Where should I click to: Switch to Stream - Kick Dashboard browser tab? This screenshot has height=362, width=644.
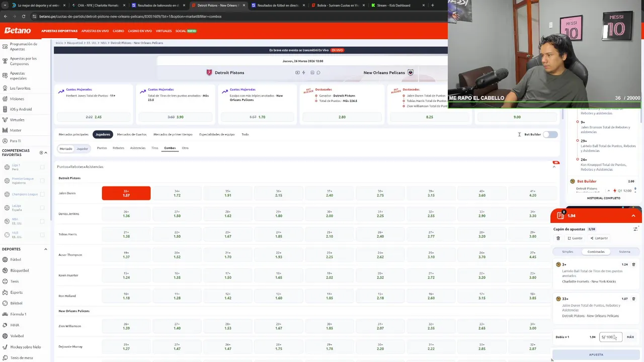tap(394, 5)
